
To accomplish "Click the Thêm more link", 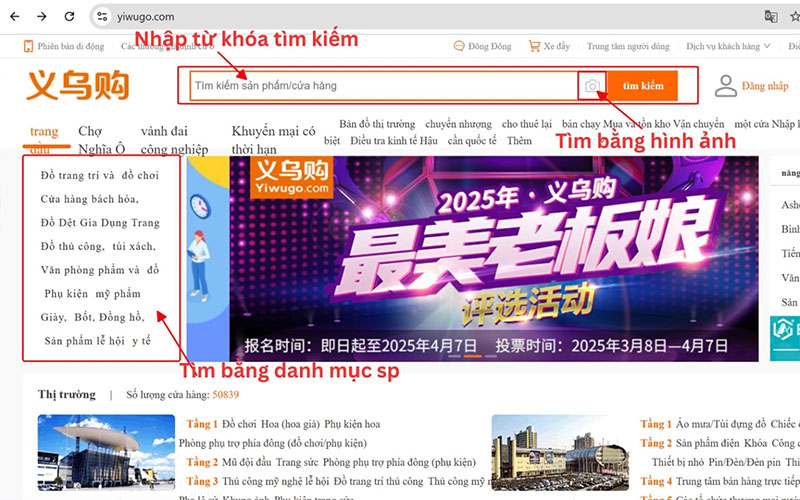I will (519, 141).
